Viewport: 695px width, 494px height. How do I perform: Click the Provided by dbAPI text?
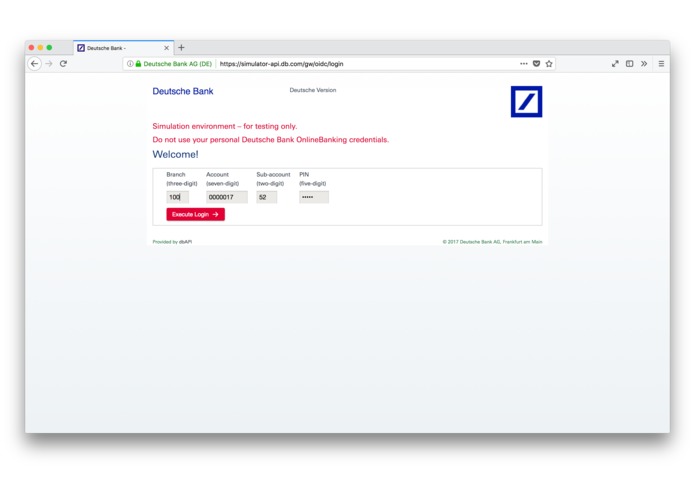click(172, 242)
